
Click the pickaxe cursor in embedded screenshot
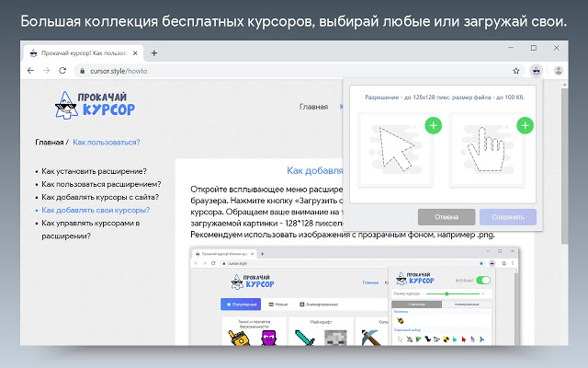[370, 338]
